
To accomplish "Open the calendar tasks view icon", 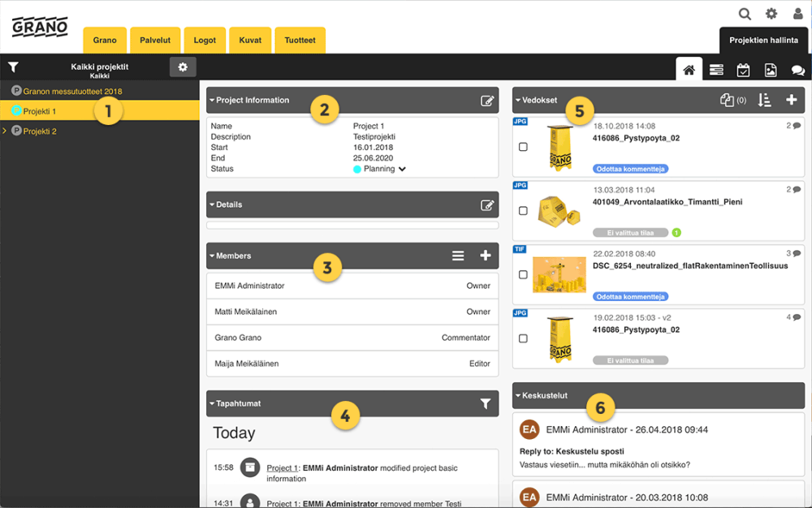I will point(743,70).
